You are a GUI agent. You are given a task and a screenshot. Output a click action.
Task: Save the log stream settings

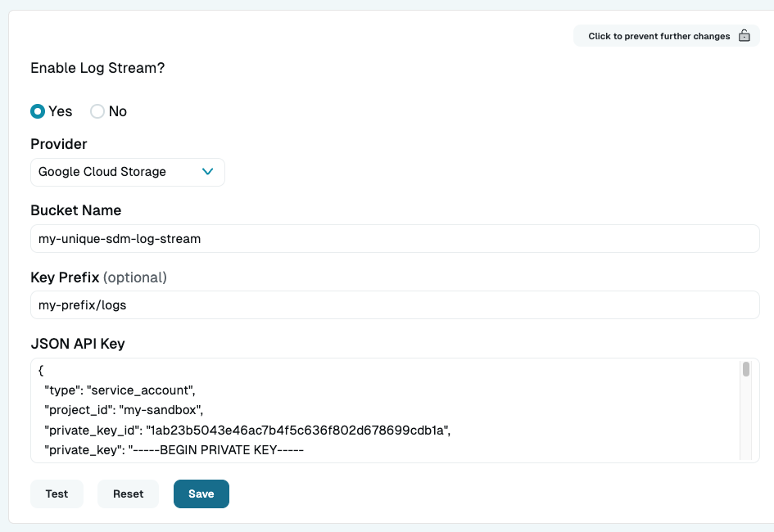coord(201,494)
